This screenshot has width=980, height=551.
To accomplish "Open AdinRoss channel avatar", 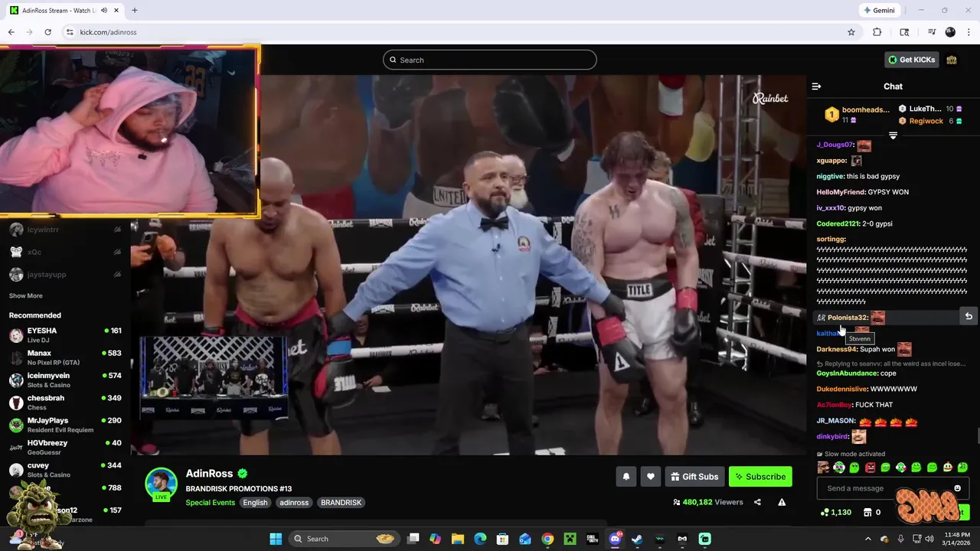I will (161, 483).
